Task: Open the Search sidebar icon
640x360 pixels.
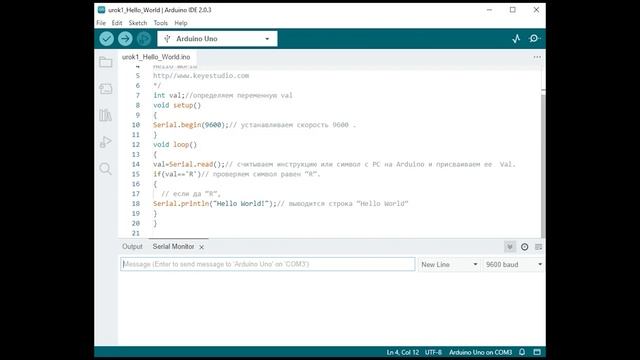Action: coord(106,169)
